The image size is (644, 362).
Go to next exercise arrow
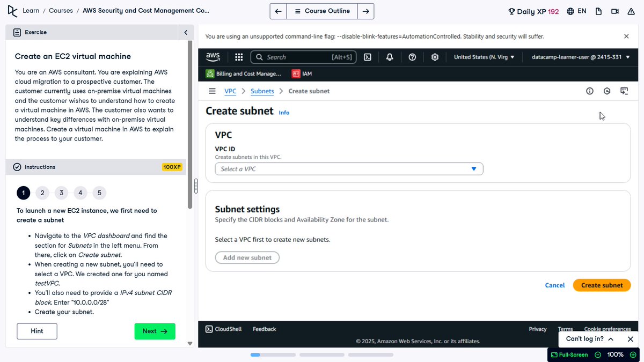(365, 11)
